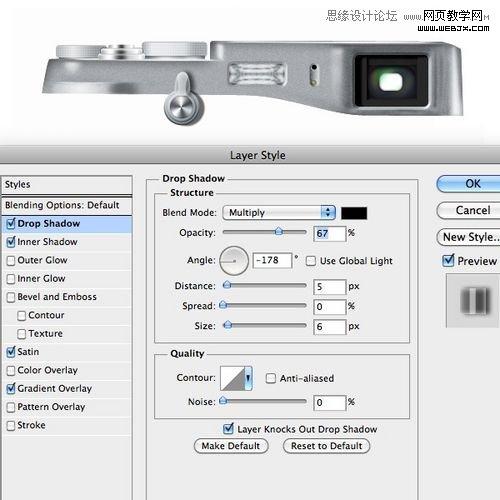Enable the Stroke checkbox

[x=11, y=425]
